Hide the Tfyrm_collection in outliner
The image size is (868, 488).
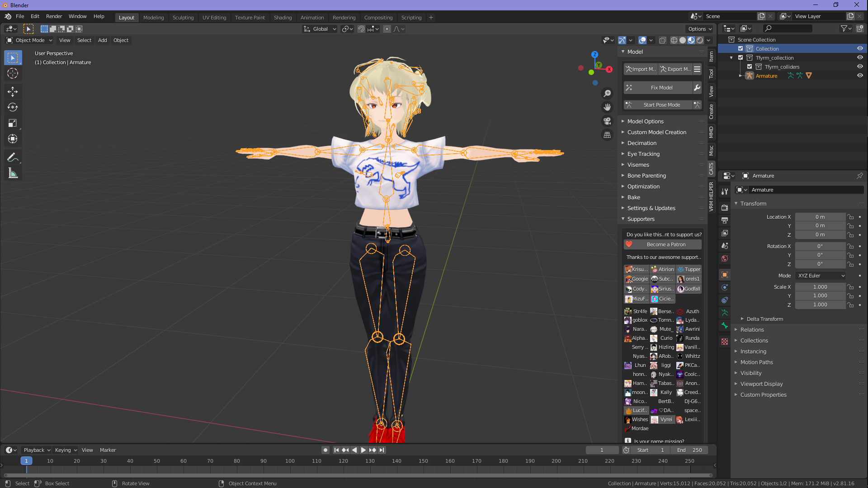point(860,58)
